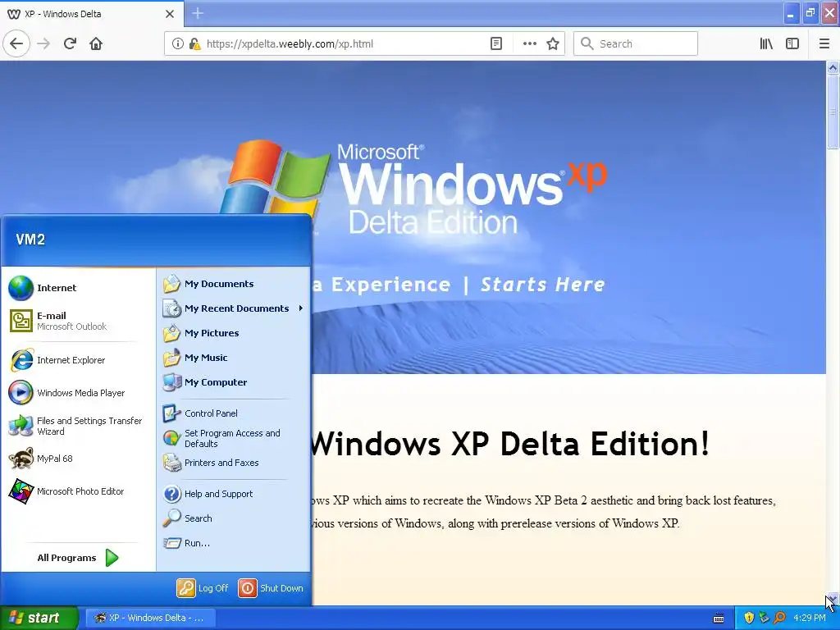This screenshot has width=840, height=630.
Task: Expand My Recent Documents submenu
Action: 234,308
